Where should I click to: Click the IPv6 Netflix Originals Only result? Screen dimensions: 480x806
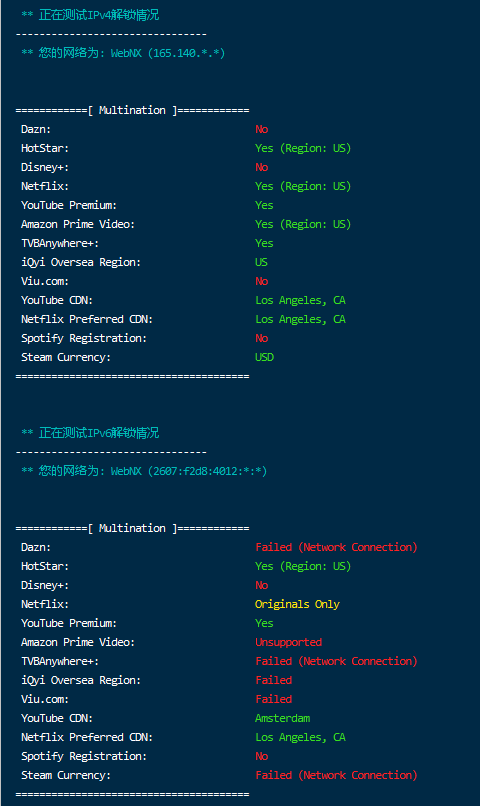tap(297, 604)
